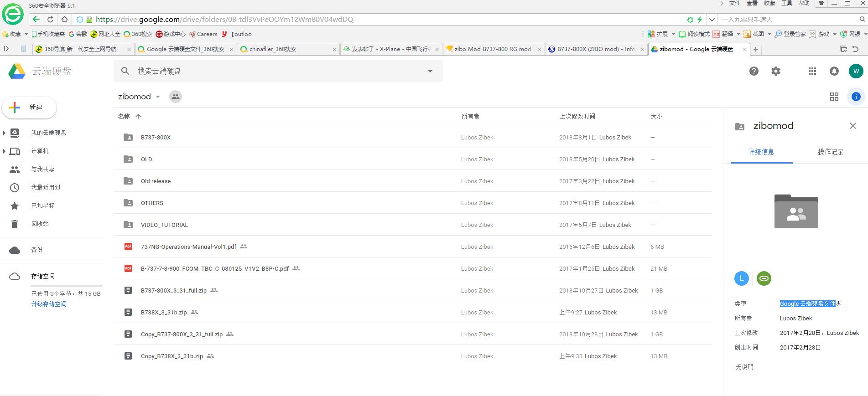
Task: Open Drive settings gear icon
Action: (776, 71)
